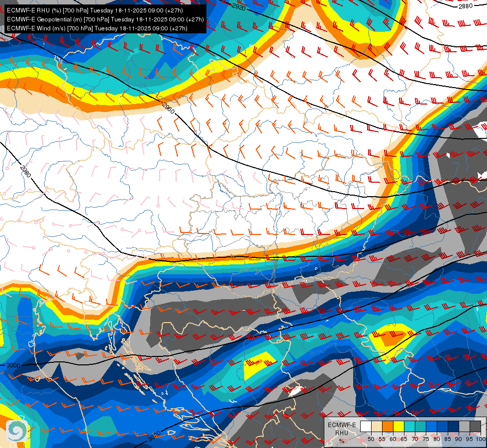
Task: Select the medium blue 80–85% legend swatch
Action: point(443,426)
